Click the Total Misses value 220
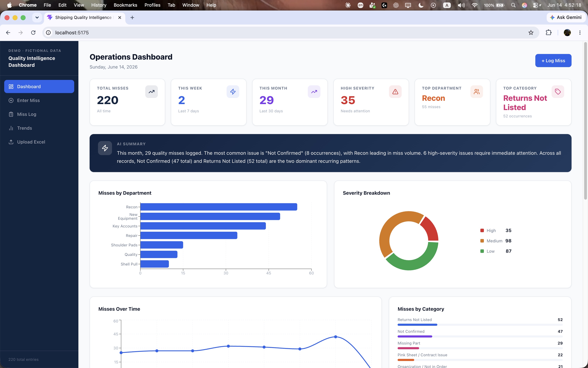 click(x=108, y=100)
